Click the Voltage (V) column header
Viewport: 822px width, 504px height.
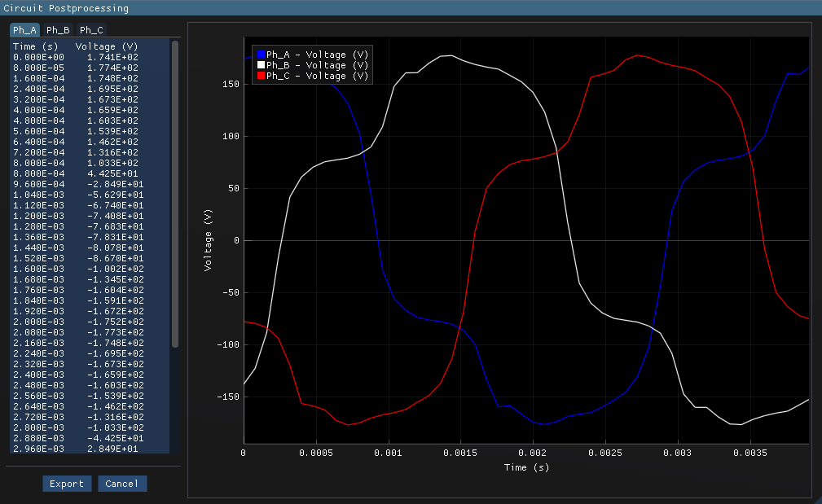106,46
